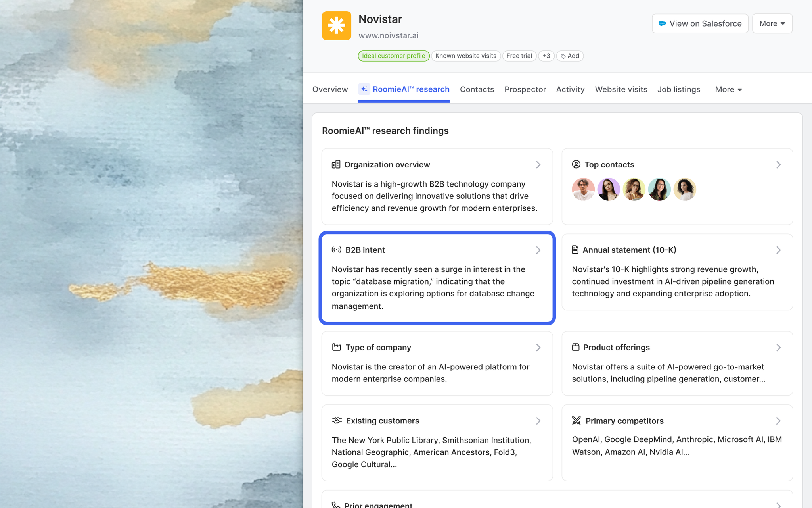Select the first contact avatar thumbnail

[x=583, y=189]
